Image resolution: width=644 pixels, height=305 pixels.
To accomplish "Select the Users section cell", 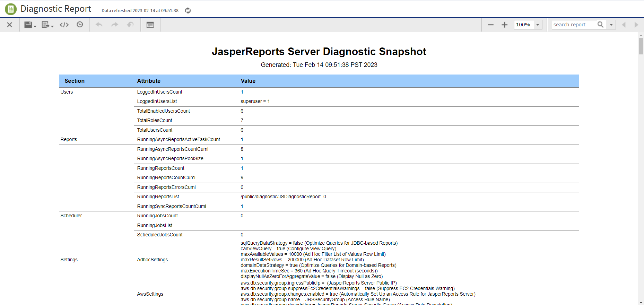I will tap(67, 92).
